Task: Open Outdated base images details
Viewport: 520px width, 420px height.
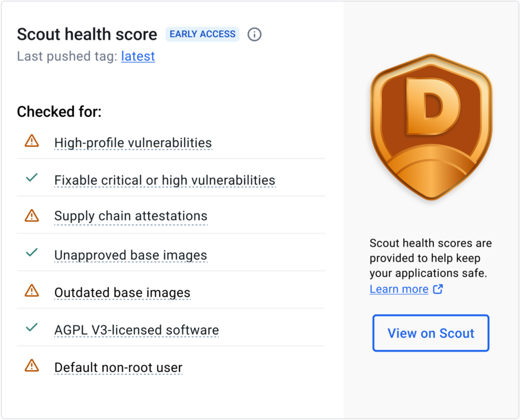Action: 122,292
